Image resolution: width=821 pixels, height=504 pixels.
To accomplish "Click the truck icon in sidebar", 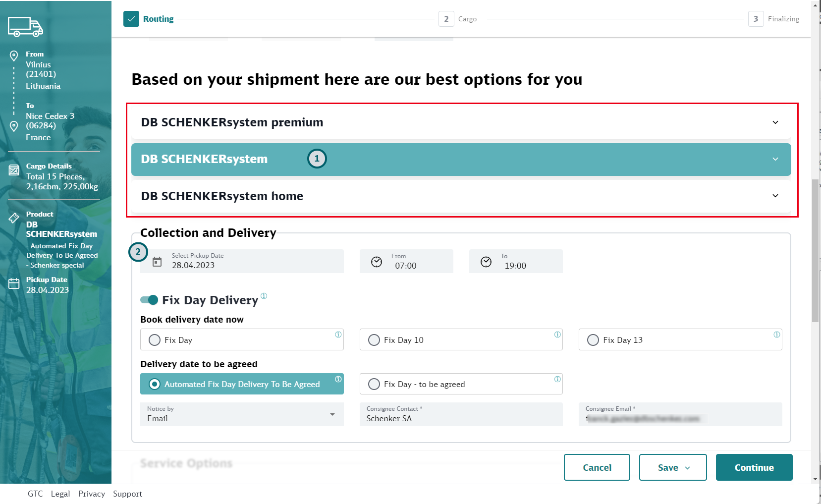I will [25, 27].
